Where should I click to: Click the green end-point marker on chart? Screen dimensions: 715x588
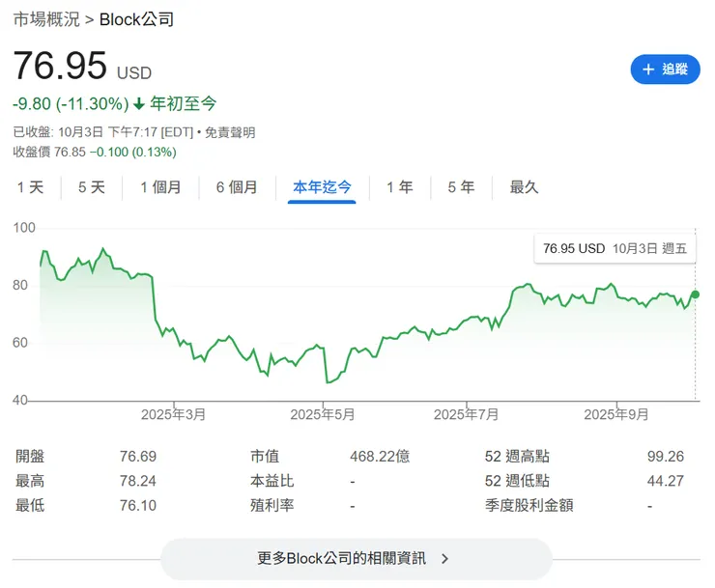click(x=696, y=294)
